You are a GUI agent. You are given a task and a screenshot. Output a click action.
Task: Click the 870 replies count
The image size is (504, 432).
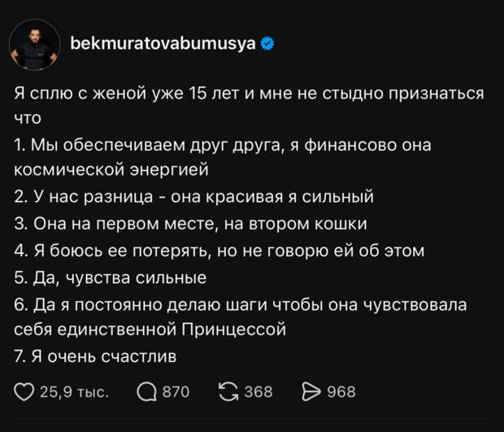176,392
